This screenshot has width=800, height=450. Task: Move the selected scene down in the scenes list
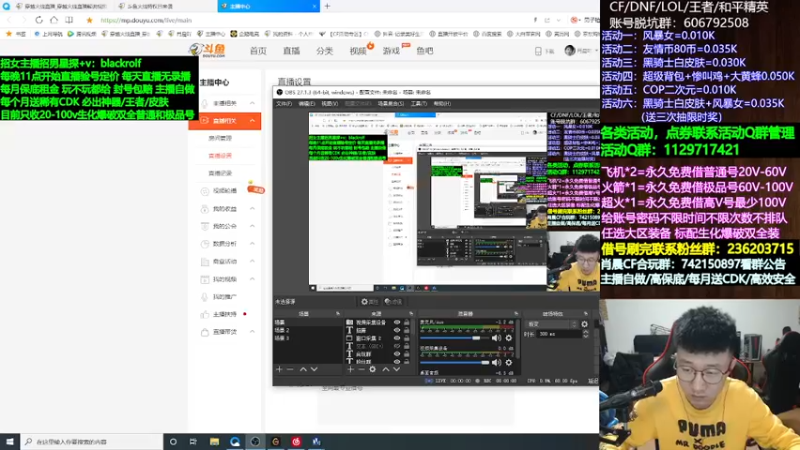pyautogui.click(x=314, y=369)
